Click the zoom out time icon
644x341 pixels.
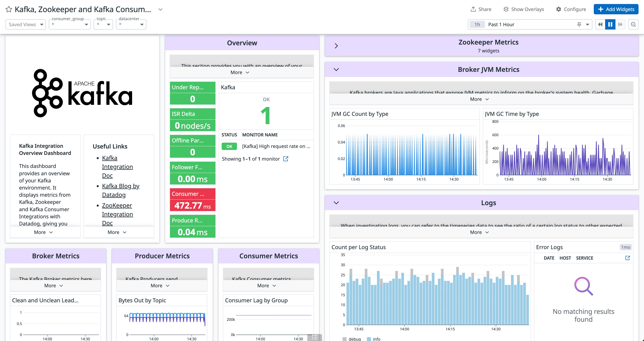pyautogui.click(x=633, y=25)
